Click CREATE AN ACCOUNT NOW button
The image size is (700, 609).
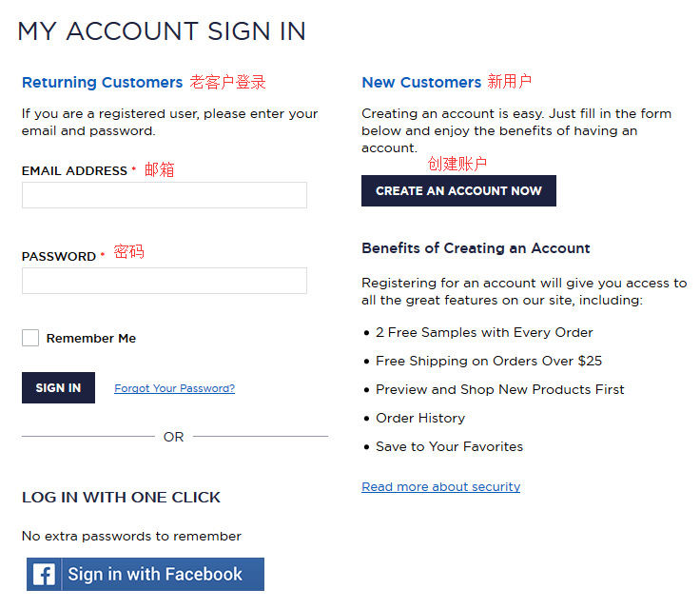(458, 190)
